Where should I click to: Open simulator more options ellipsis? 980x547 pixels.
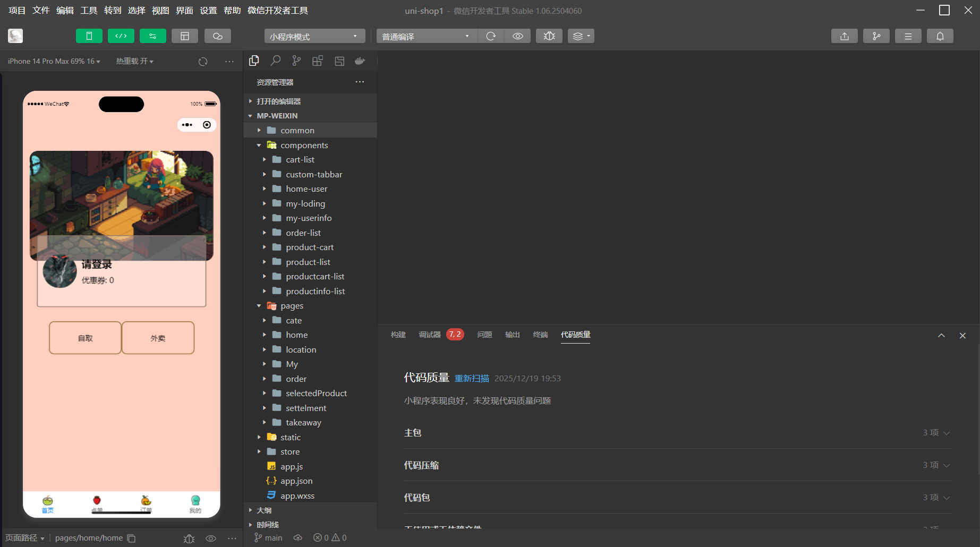(x=229, y=62)
